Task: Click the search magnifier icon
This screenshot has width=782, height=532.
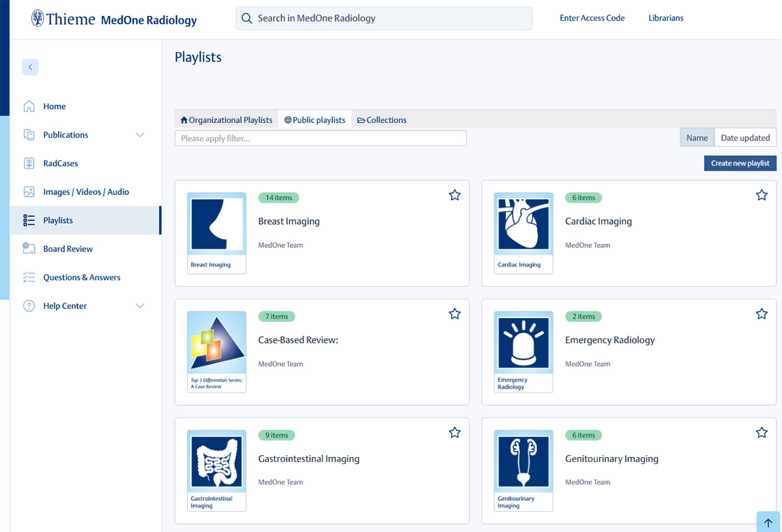Action: pos(247,18)
